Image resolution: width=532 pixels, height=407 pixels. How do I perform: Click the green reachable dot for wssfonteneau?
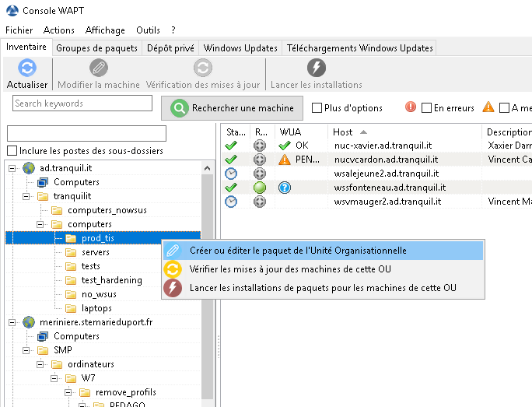click(x=260, y=188)
